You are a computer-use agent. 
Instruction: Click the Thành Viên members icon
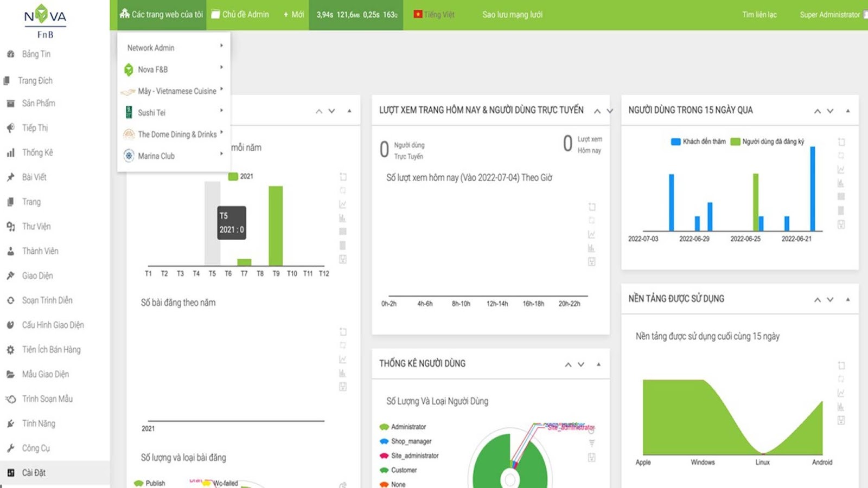tap(10, 251)
